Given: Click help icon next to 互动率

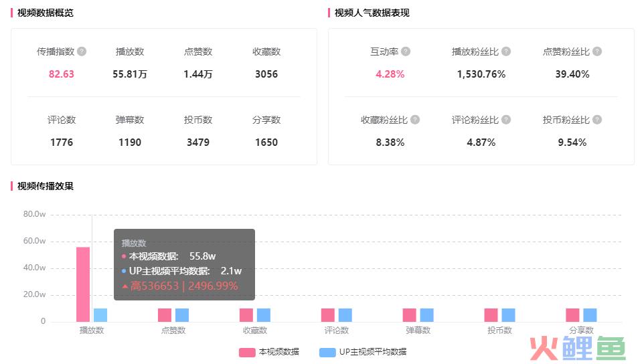Looking at the screenshot, I should [406, 52].
